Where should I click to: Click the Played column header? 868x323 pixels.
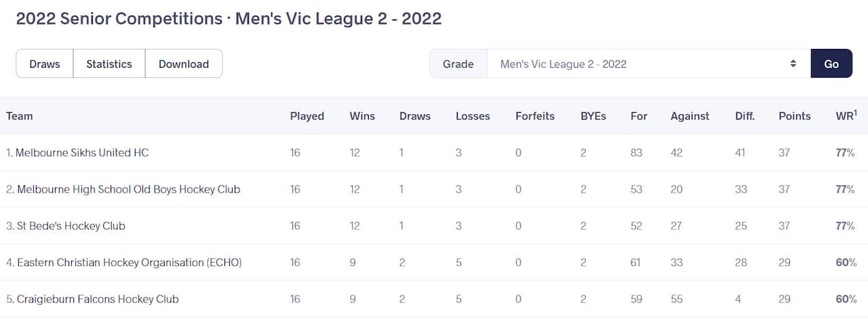pos(307,116)
